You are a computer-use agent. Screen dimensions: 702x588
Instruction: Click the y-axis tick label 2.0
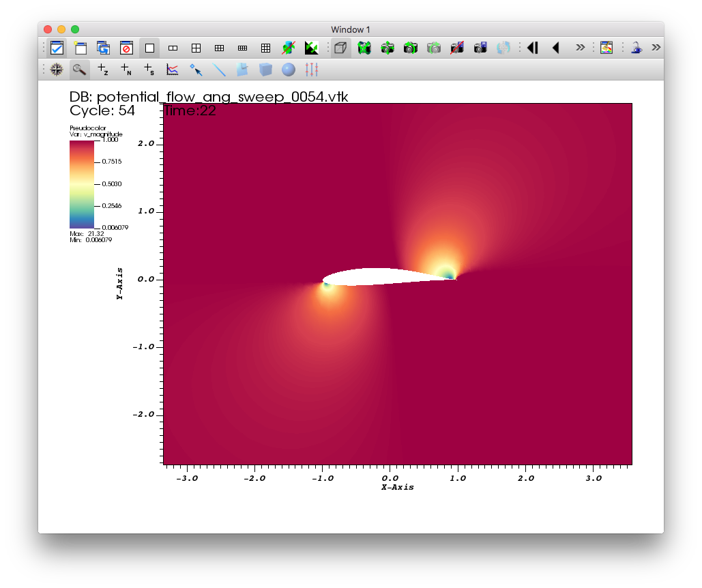[146, 144]
